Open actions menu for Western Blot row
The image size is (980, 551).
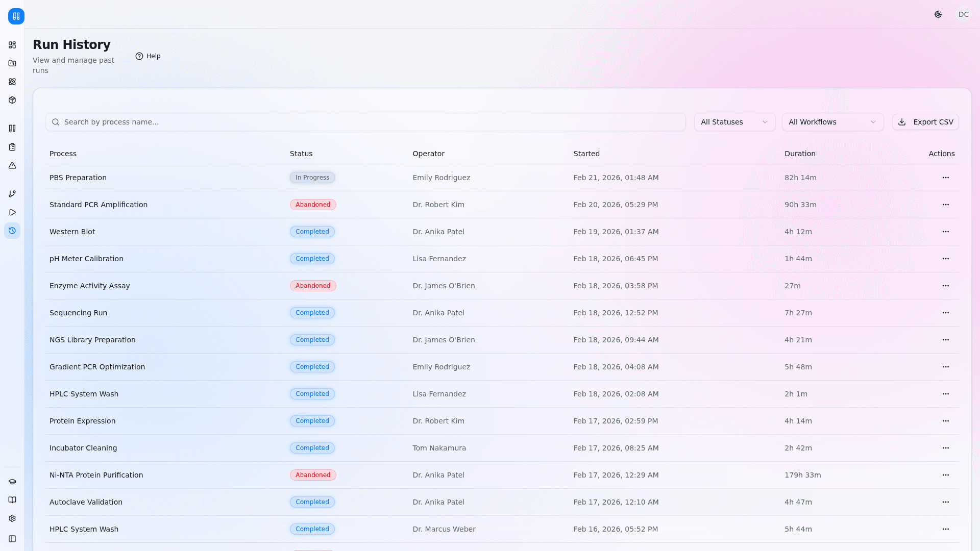(x=945, y=232)
